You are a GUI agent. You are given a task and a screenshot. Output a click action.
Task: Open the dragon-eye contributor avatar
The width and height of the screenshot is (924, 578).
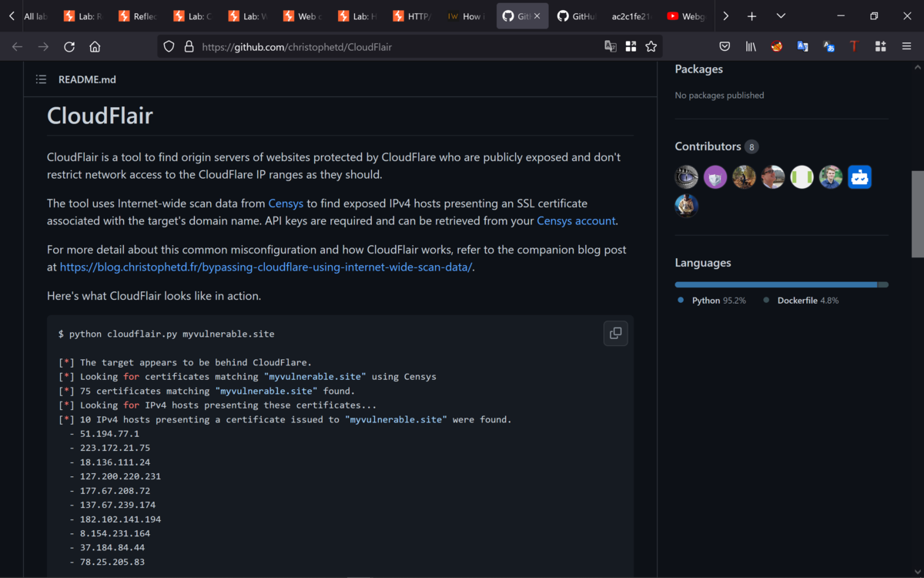coord(687,177)
